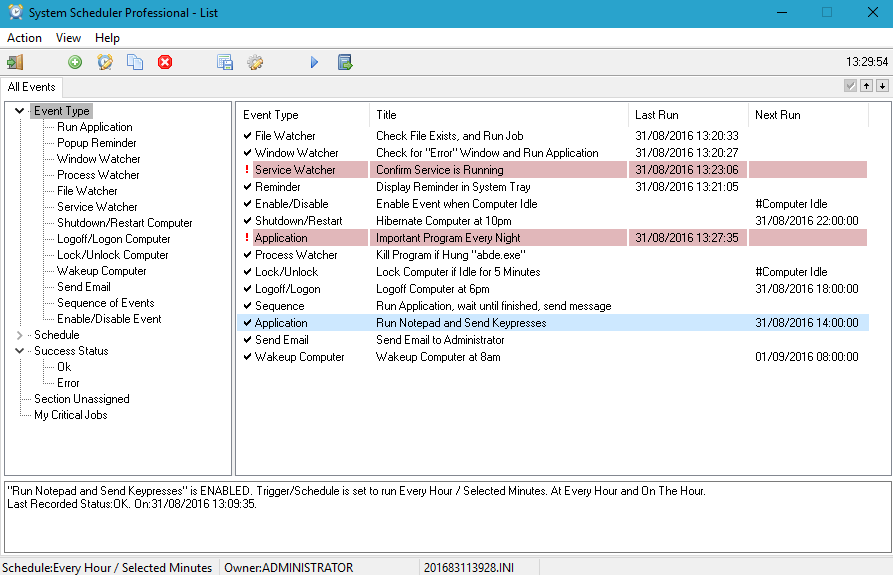Run selected event with blue play icon

(x=314, y=62)
